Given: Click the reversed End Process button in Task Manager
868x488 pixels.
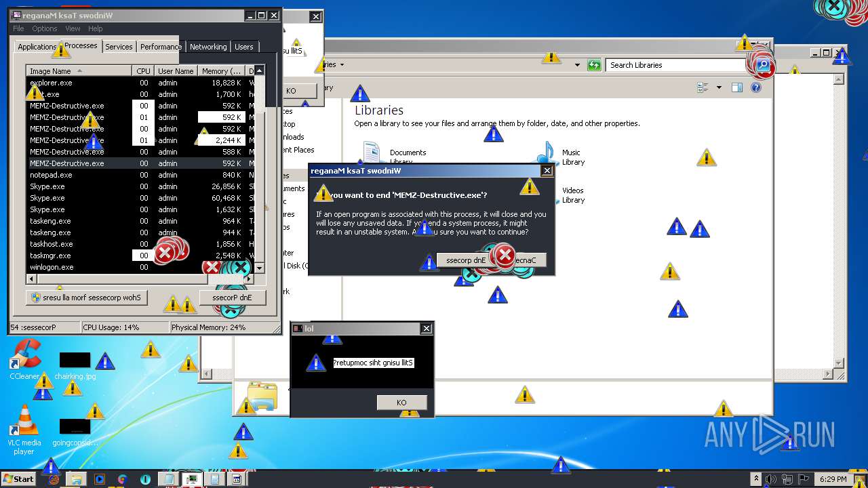Looking at the screenshot, I should tap(233, 298).
